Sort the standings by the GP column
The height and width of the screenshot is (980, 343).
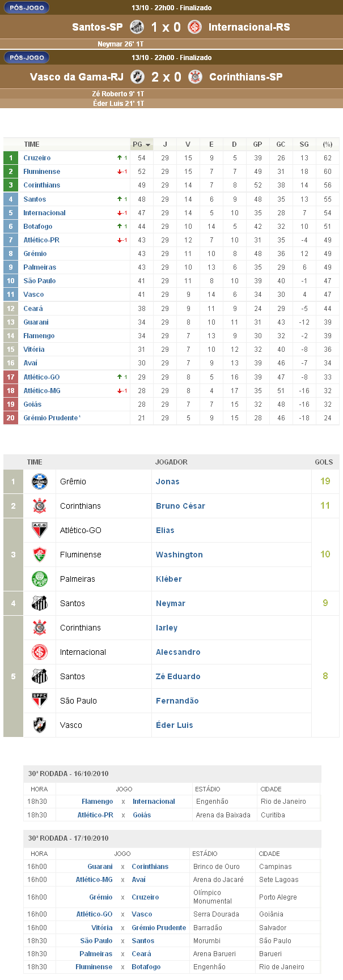tap(257, 144)
